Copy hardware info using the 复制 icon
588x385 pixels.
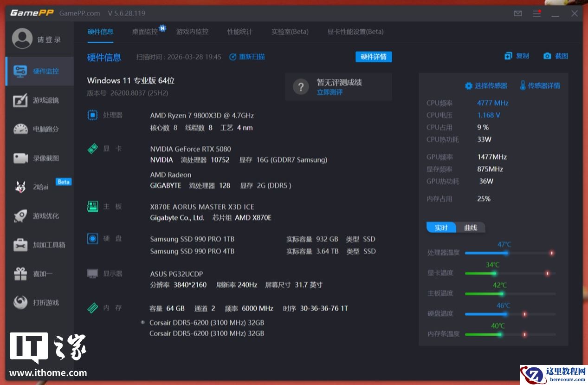516,56
